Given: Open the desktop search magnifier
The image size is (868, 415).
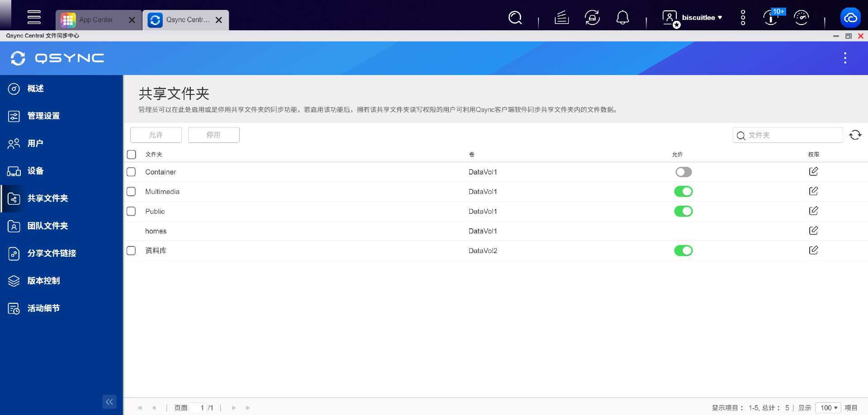Looking at the screenshot, I should [515, 18].
